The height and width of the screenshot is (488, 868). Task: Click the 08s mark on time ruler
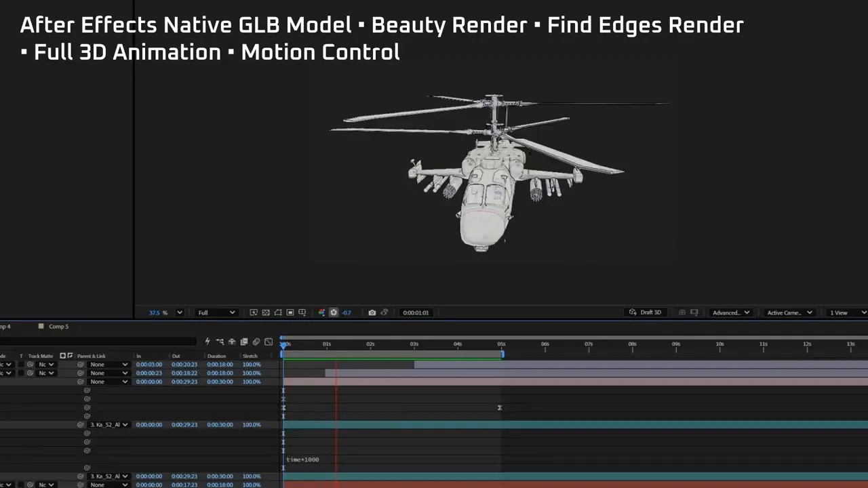pyautogui.click(x=632, y=344)
